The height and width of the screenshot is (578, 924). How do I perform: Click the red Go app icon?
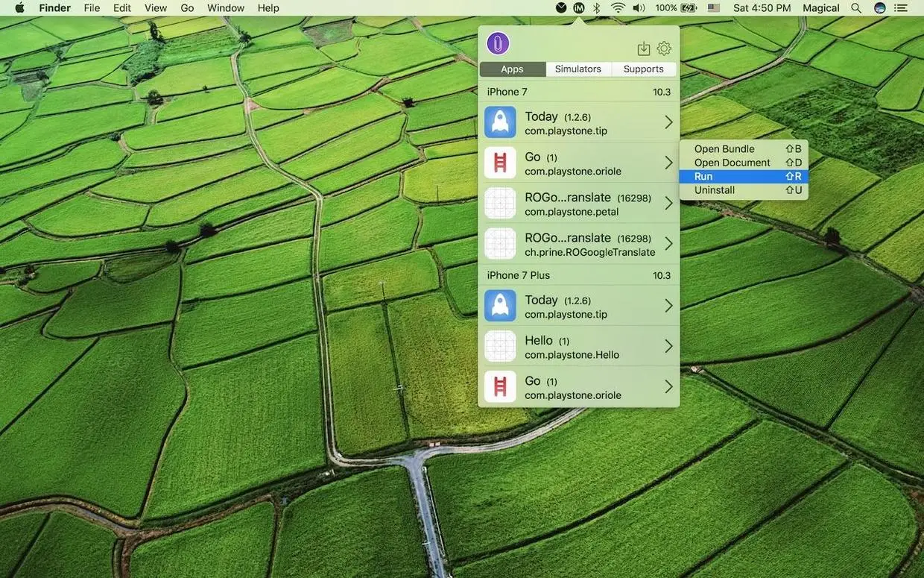(499, 163)
